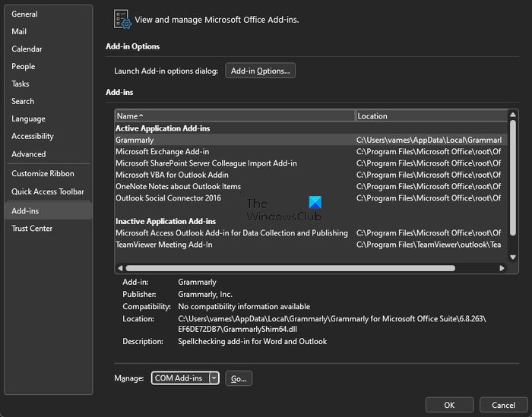The height and width of the screenshot is (417, 532).
Task: Open the Manage COM Add-ins dropdown
Action: (x=185, y=378)
